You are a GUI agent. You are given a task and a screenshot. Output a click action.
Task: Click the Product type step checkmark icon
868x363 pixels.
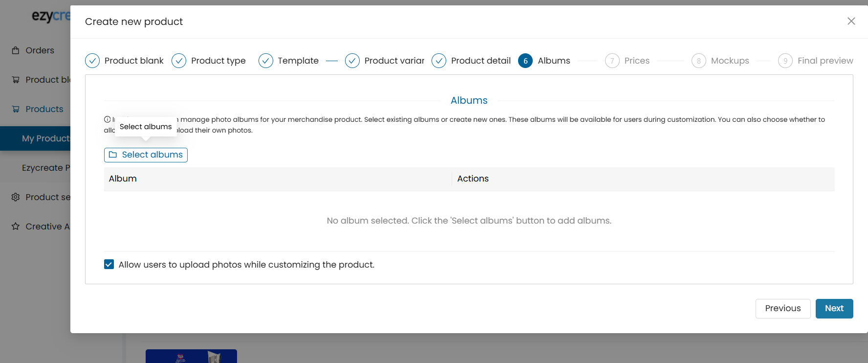179,61
